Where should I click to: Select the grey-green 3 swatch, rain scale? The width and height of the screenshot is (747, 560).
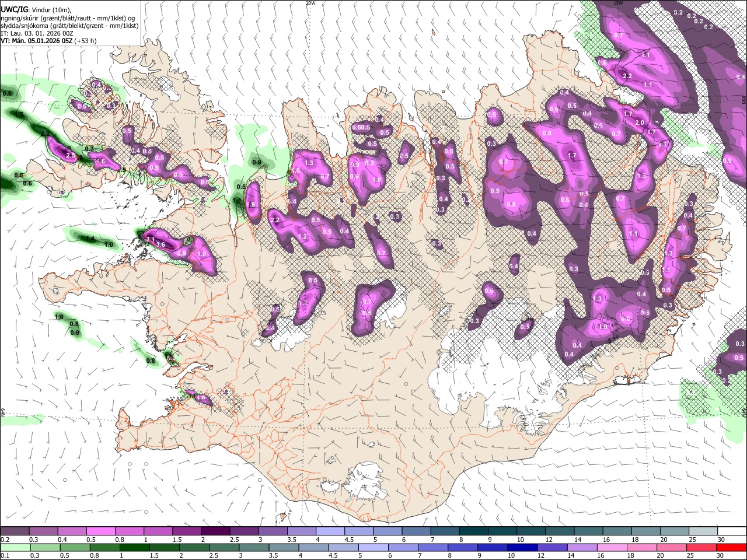coord(254,547)
